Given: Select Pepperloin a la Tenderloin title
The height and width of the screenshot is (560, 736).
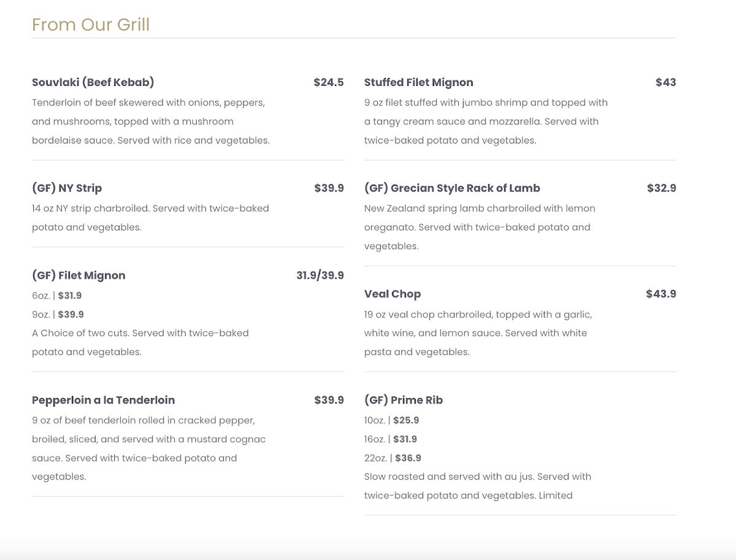Looking at the screenshot, I should [103, 400].
